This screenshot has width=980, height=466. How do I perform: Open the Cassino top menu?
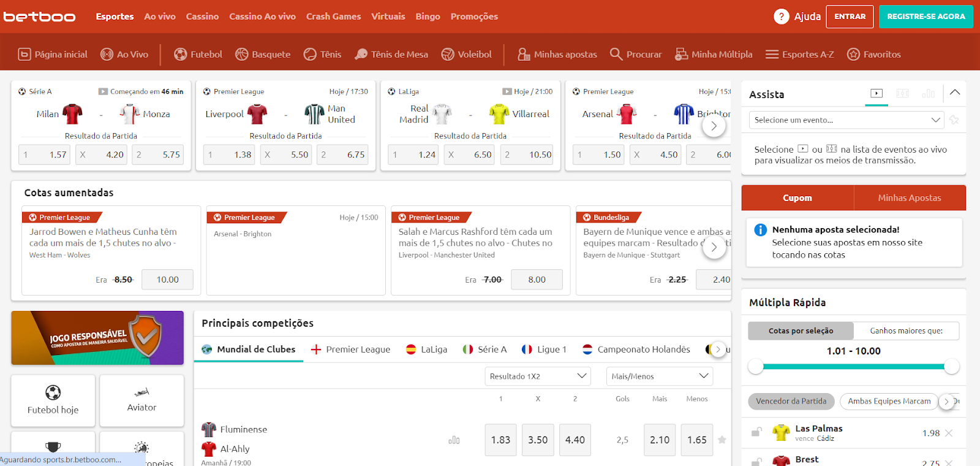[202, 17]
